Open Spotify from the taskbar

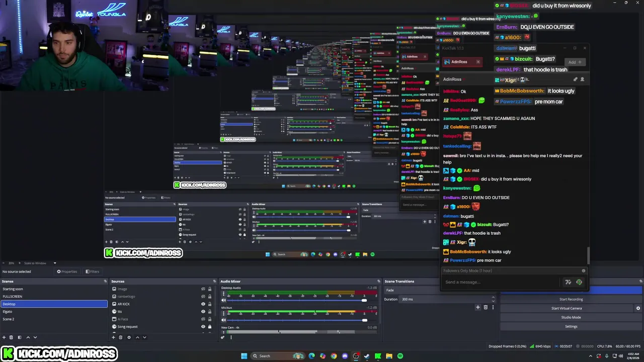(400, 356)
